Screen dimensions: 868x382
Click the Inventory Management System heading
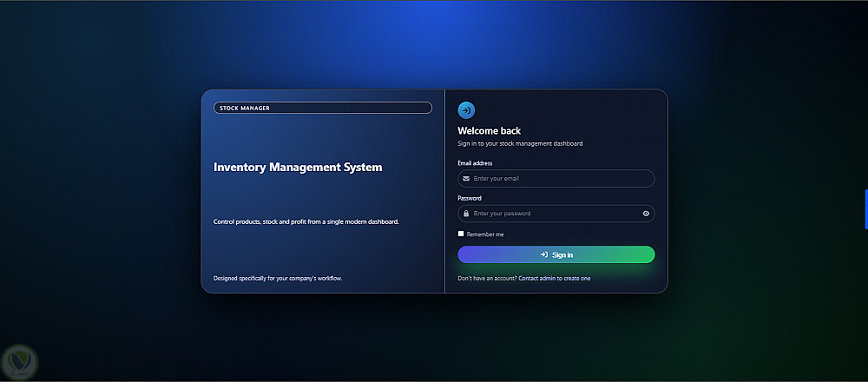(x=298, y=168)
